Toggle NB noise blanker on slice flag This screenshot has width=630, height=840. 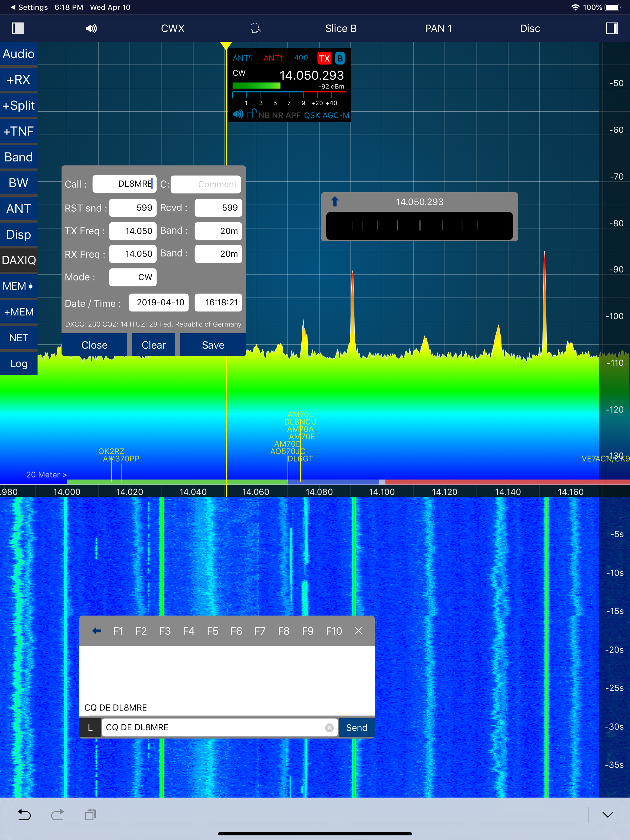tap(264, 115)
